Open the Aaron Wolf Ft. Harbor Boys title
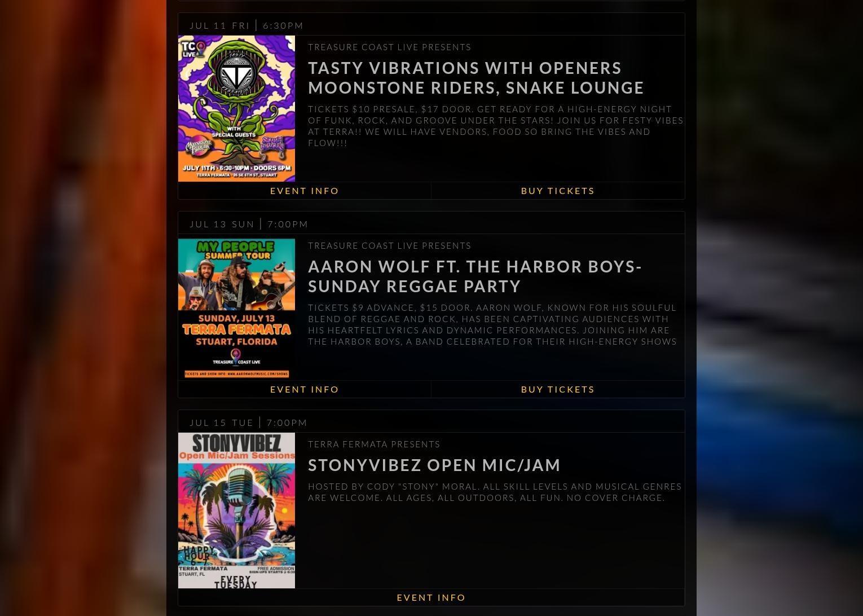The height and width of the screenshot is (616, 863). [475, 276]
